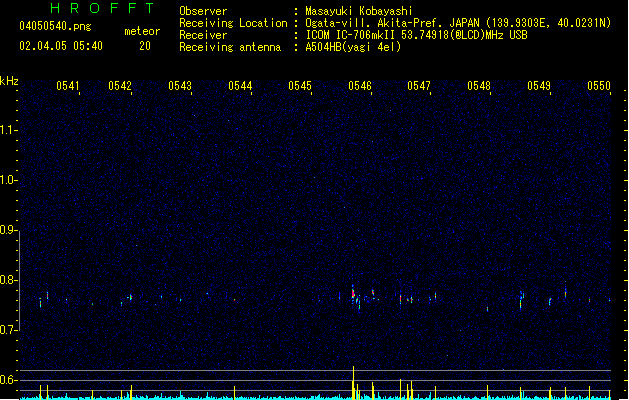Click the 0543 time marker

(180, 86)
